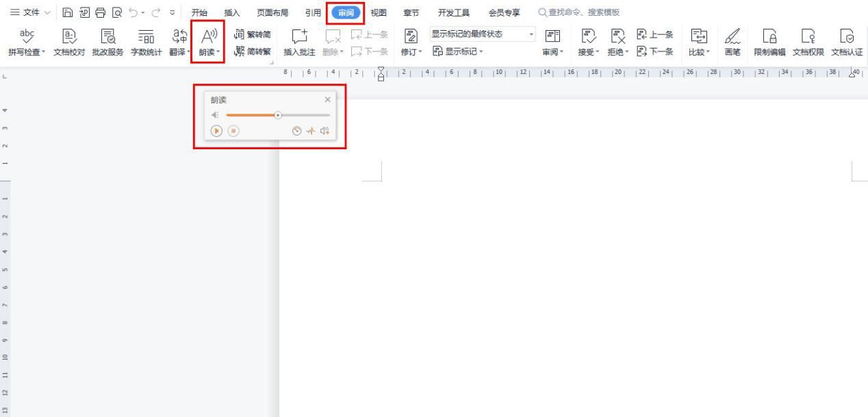Image resolution: width=868 pixels, height=417 pixels.
Task: Print the document icon
Action: point(99,12)
